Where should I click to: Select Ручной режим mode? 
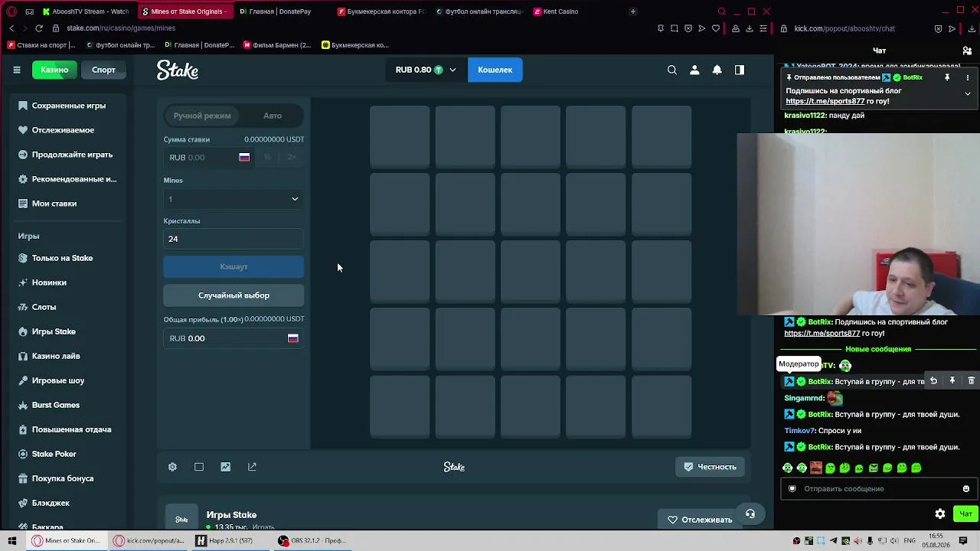coord(202,116)
